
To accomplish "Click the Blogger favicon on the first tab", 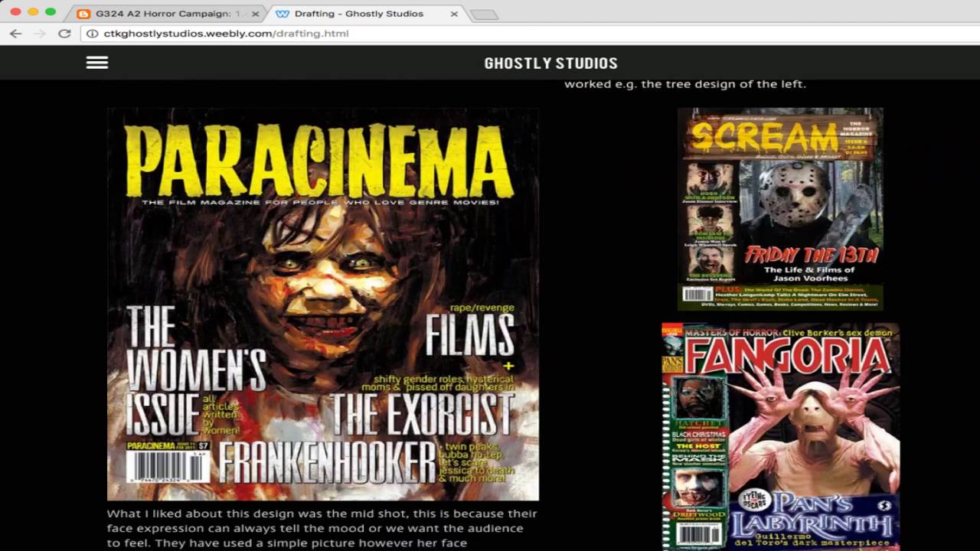I will (x=83, y=14).
